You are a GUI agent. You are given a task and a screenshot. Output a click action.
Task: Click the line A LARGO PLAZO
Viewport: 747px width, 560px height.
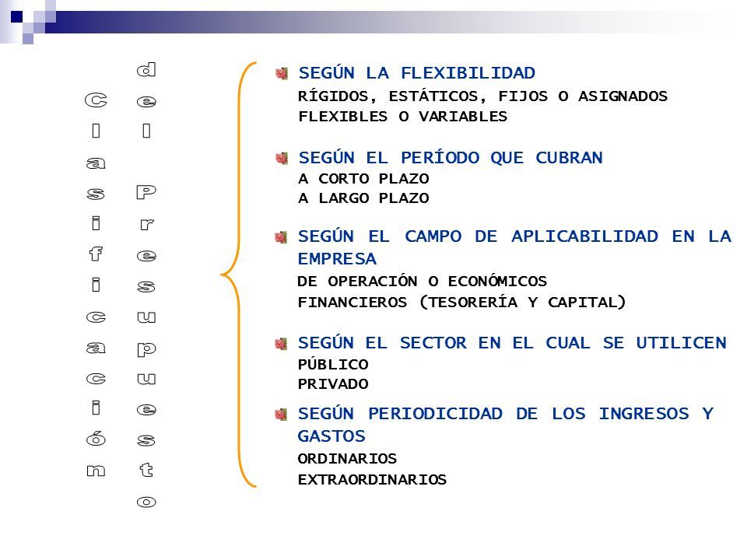click(x=363, y=198)
